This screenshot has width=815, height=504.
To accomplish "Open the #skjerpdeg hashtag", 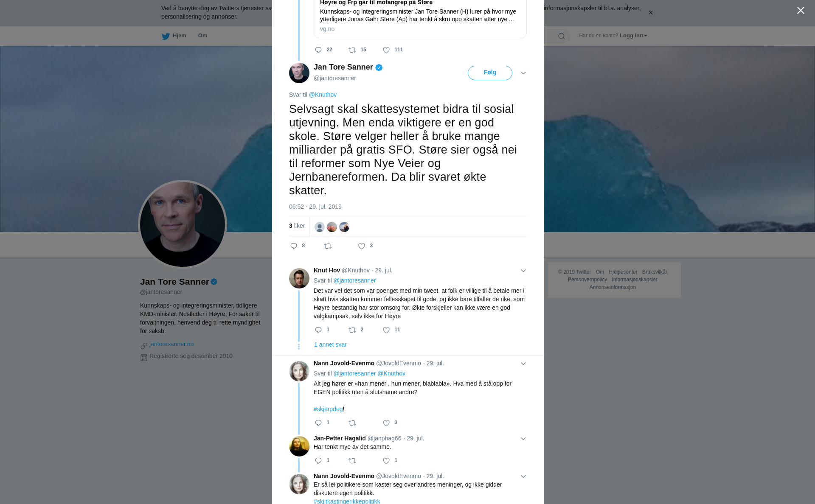I will (328, 409).
